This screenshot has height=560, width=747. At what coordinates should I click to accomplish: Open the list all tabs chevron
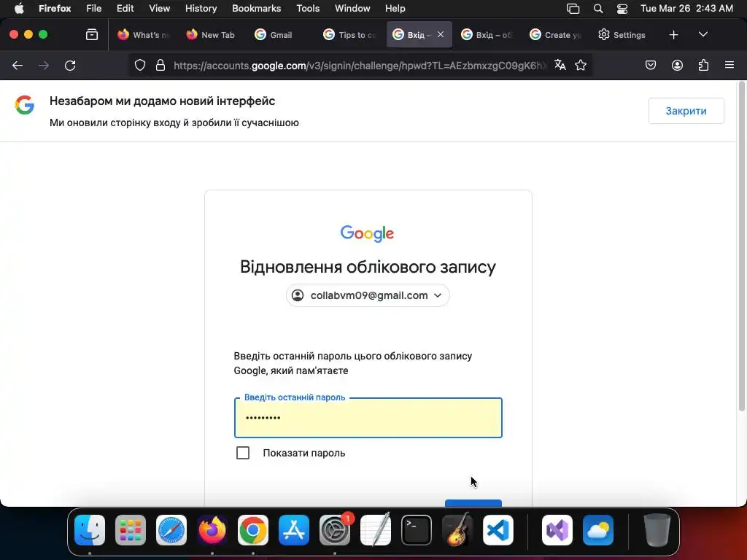(x=703, y=35)
